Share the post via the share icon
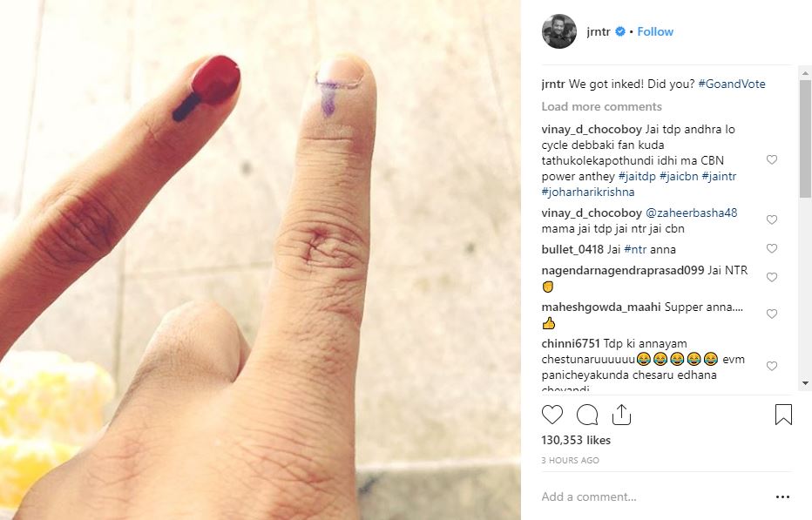Image resolution: width=812 pixels, height=520 pixels. (x=621, y=415)
